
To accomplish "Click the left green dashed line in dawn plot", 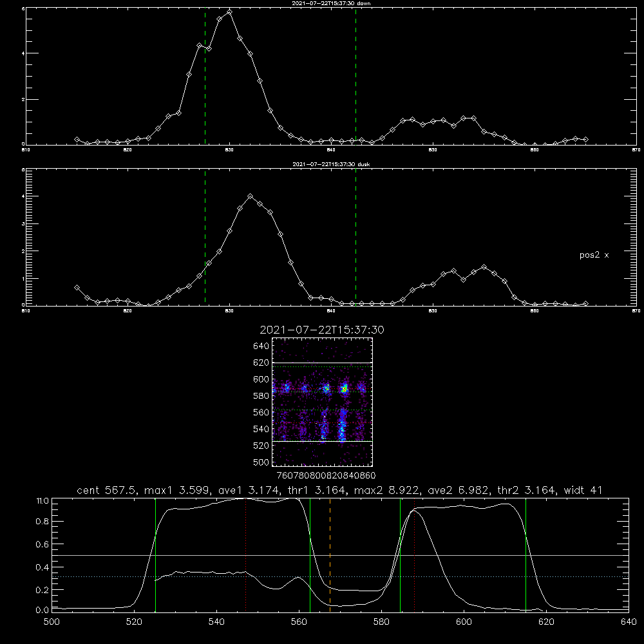I will [205, 76].
